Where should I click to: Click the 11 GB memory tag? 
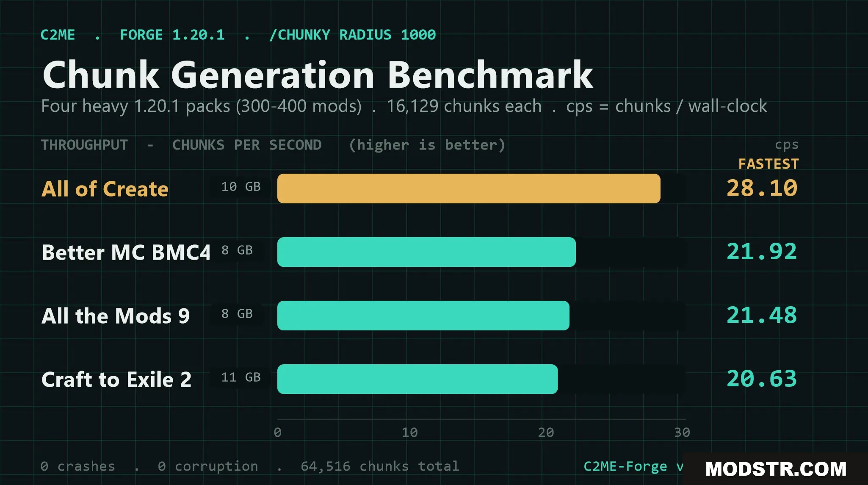click(x=240, y=377)
